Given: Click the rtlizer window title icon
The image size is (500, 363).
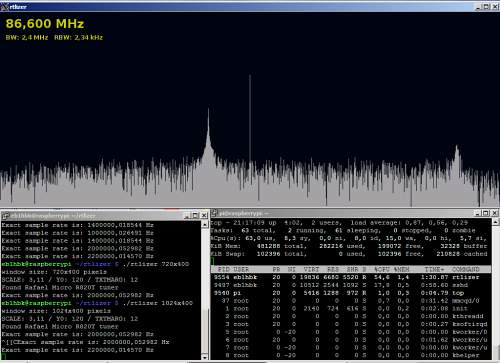Looking at the screenshot, I should coord(4,7).
